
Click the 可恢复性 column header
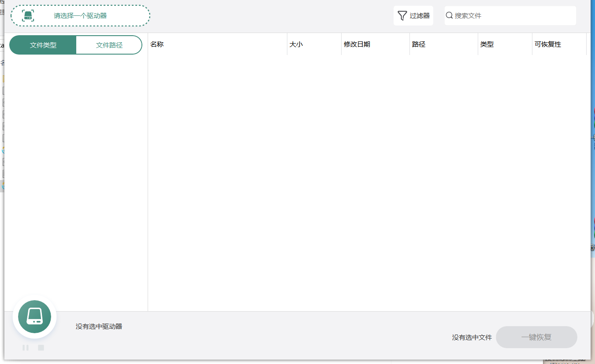coord(548,44)
